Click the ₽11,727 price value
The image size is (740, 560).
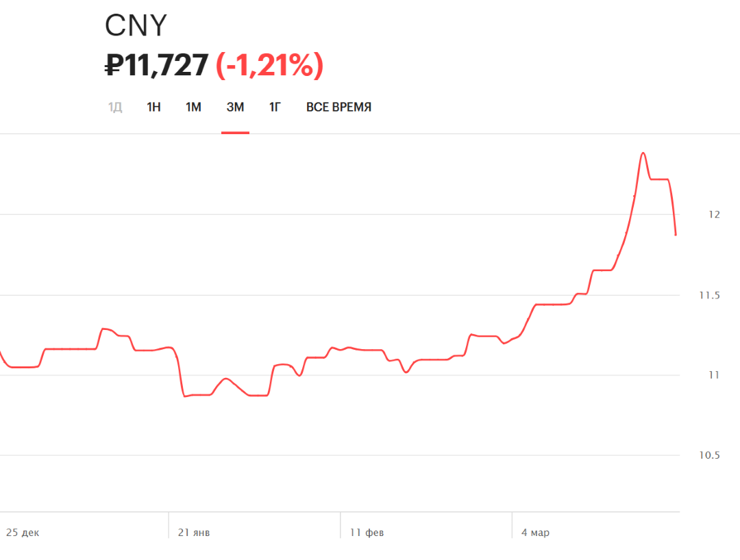tap(156, 65)
